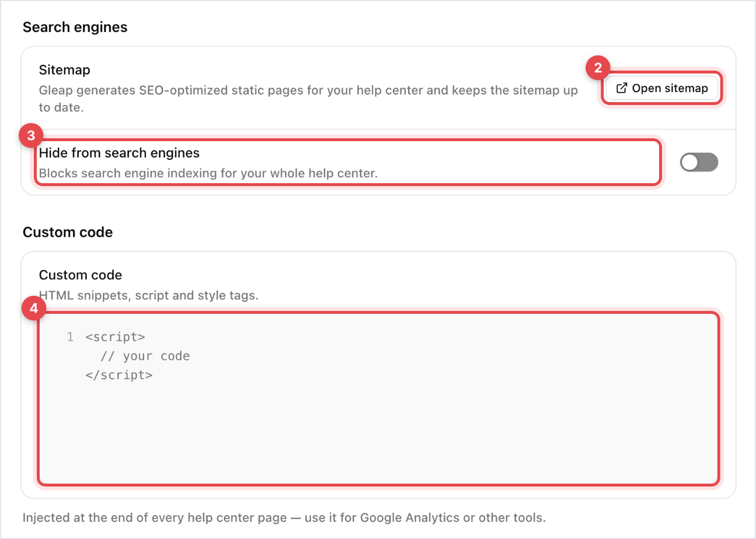Click the opening "<script>" line in the editor
The height and width of the screenshot is (539, 756).
coord(115,337)
